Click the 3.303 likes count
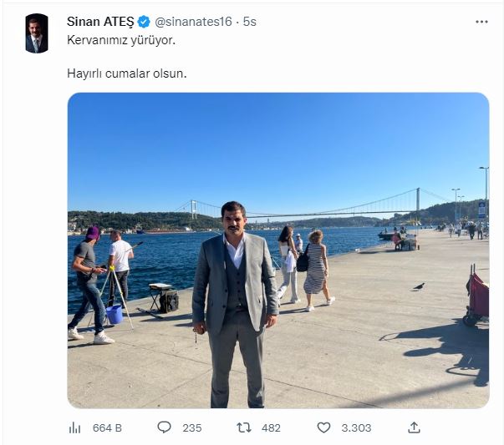The height and width of the screenshot is (445, 504). [x=357, y=428]
